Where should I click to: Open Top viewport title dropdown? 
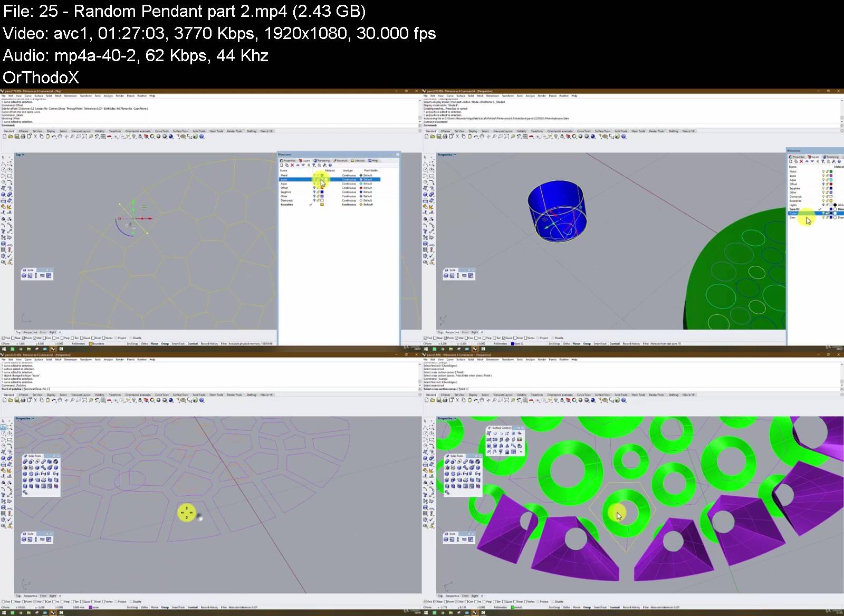click(23, 155)
